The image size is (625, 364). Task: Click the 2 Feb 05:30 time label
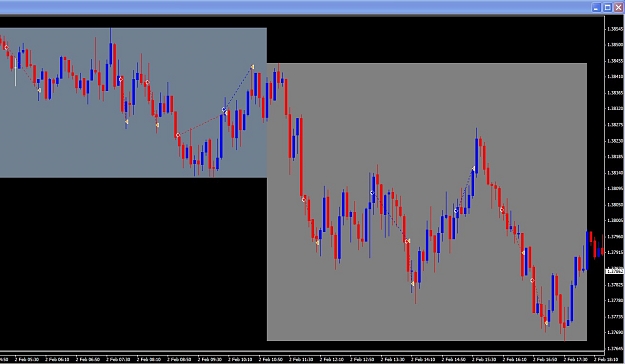(x=27, y=359)
